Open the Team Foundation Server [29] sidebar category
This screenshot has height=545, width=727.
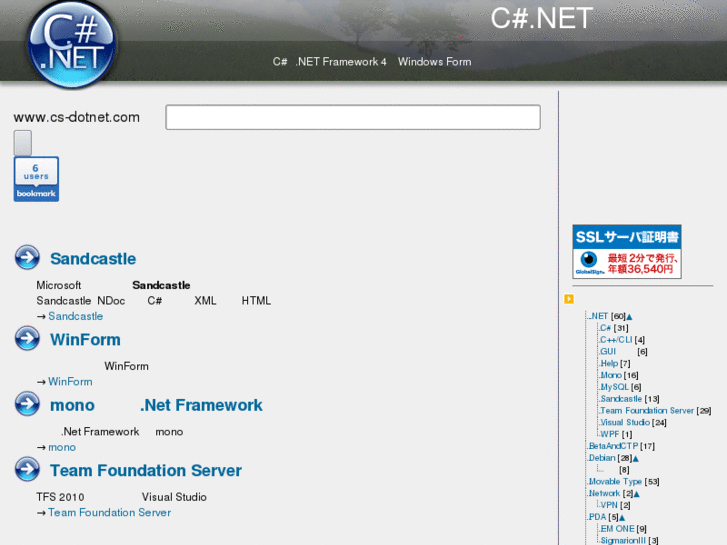pos(647,411)
